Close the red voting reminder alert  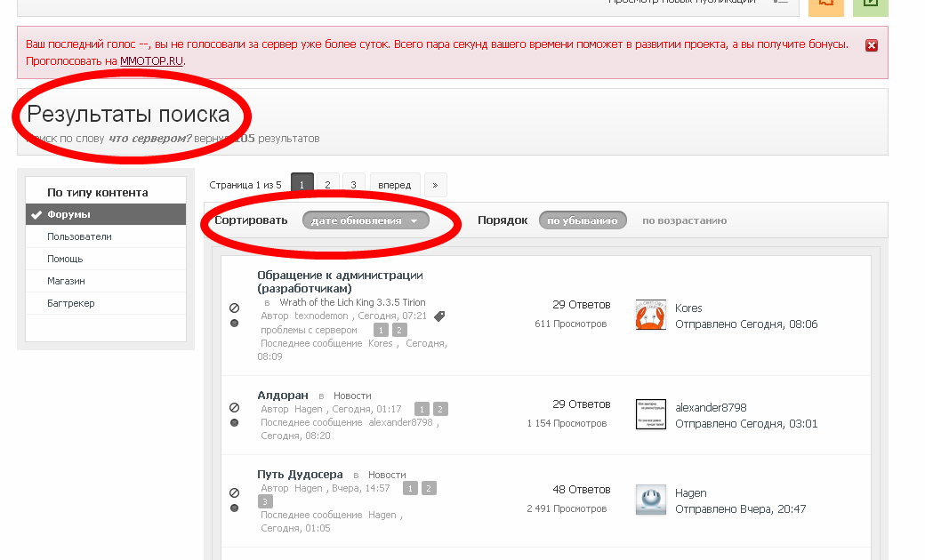[872, 45]
